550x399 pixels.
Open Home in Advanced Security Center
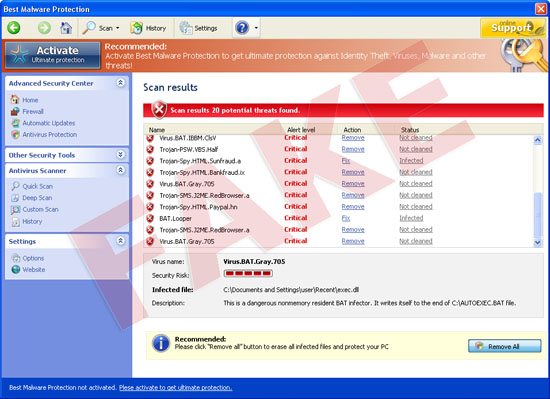30,100
